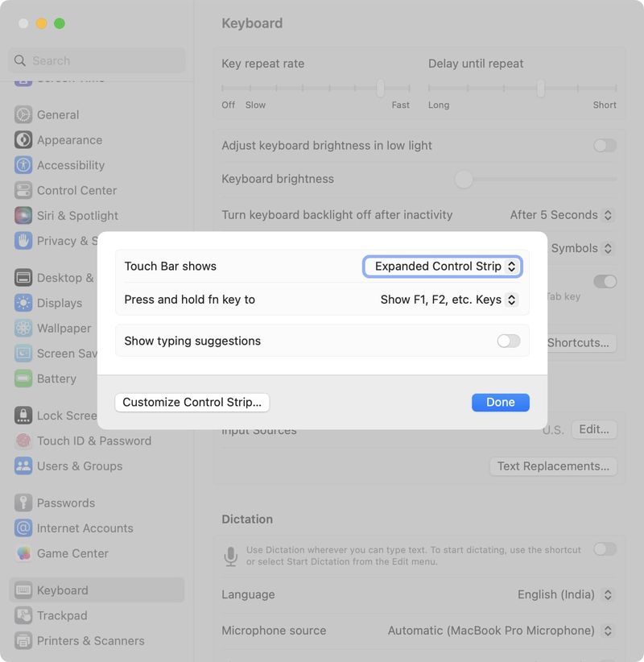Select Trackpad in the sidebar
Viewport: 644px width, 662px height.
[97, 615]
